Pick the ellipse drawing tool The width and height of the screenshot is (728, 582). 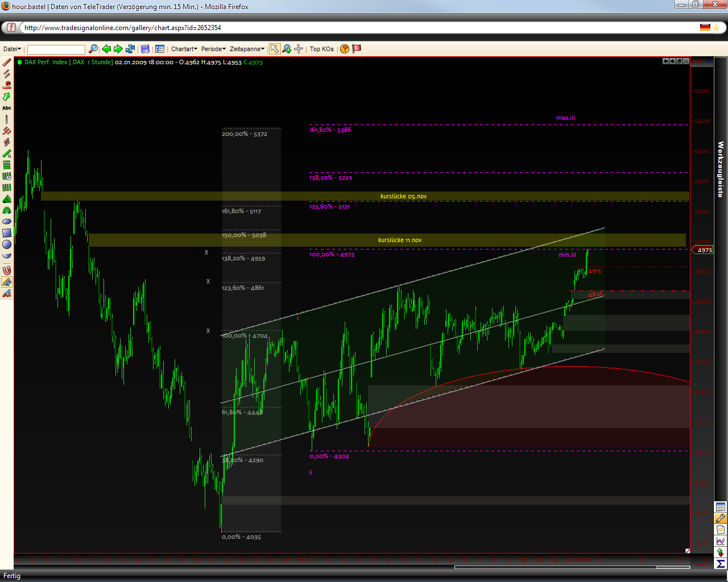point(7,222)
